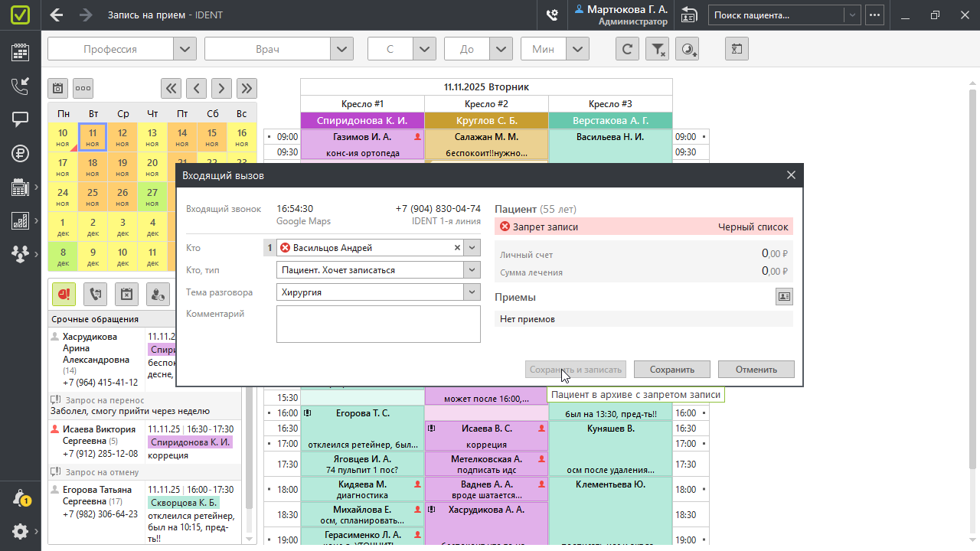Expand the Тема разговора dropdown
The width and height of the screenshot is (980, 551).
click(472, 292)
